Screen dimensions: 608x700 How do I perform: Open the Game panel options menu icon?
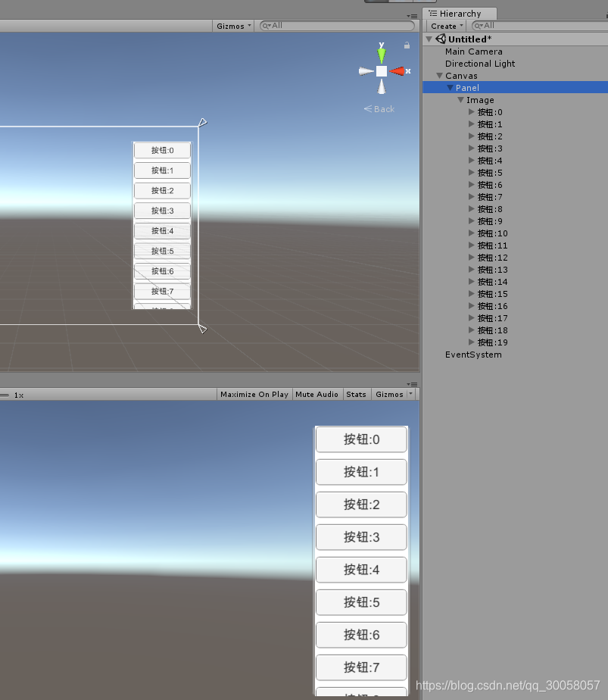[x=412, y=384]
